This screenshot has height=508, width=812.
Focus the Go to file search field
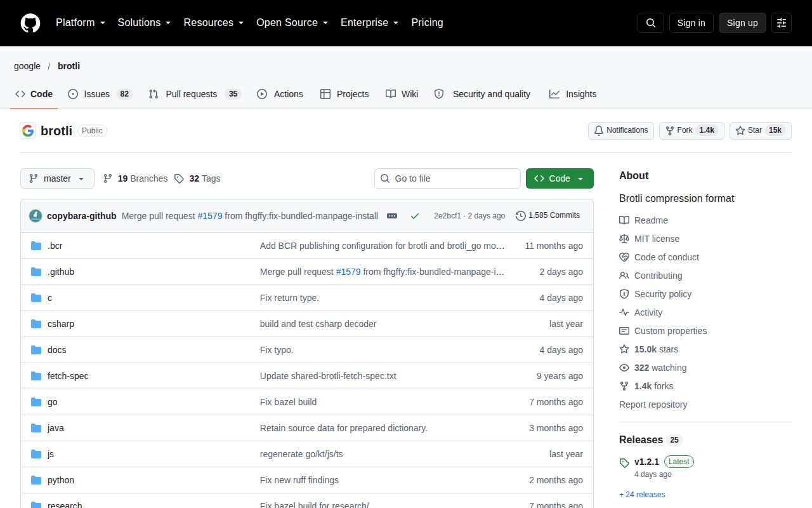tap(447, 178)
